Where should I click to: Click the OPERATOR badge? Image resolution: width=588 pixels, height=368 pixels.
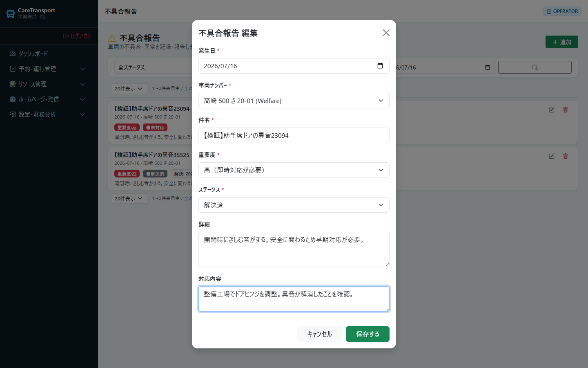coord(562,11)
